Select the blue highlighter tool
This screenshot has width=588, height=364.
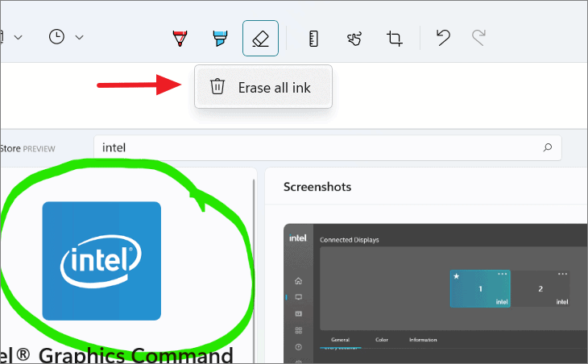pos(220,38)
